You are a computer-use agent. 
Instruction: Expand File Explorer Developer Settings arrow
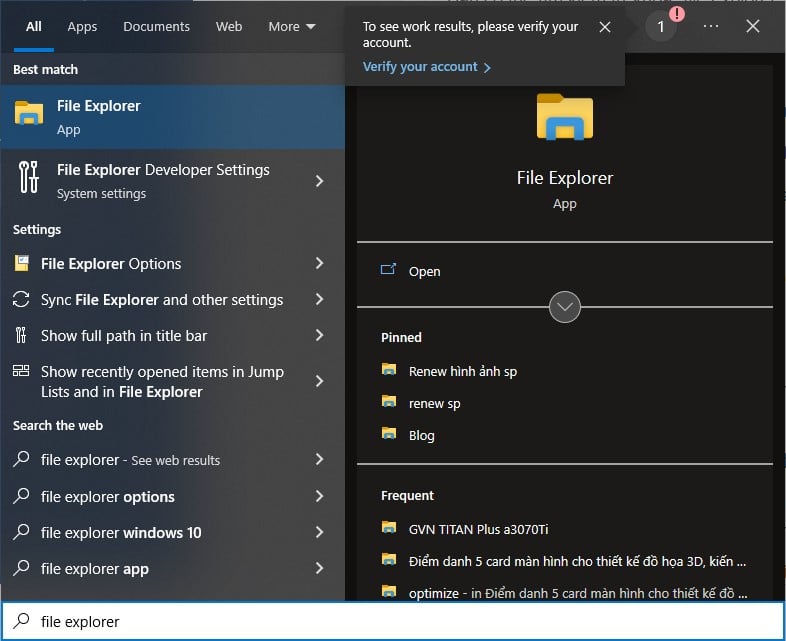coord(319,181)
